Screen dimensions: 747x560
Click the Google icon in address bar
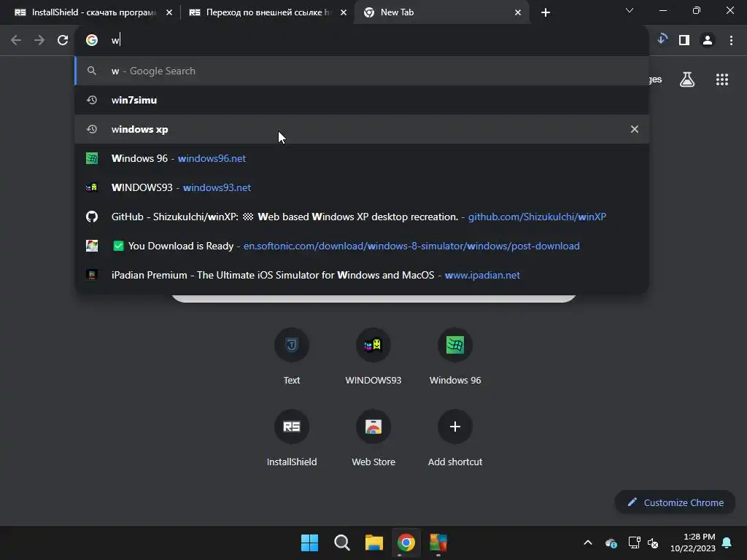[x=91, y=41]
